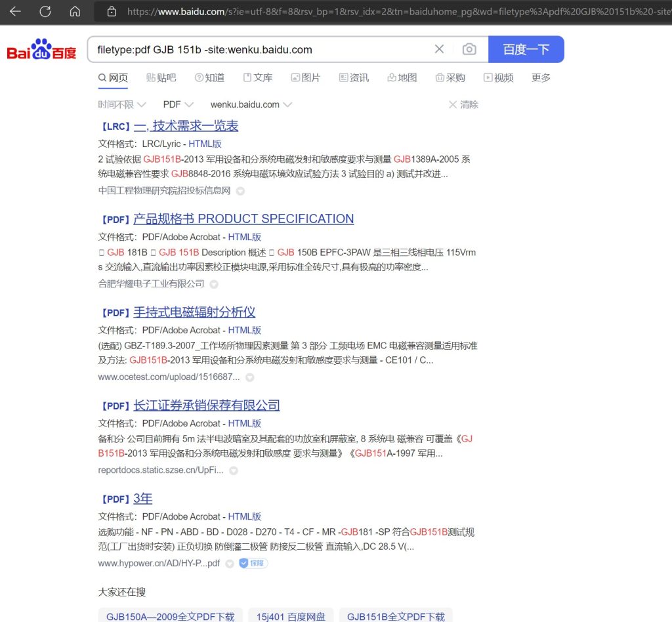Open the 地图 tab
The height and width of the screenshot is (622, 672).
coord(402,77)
